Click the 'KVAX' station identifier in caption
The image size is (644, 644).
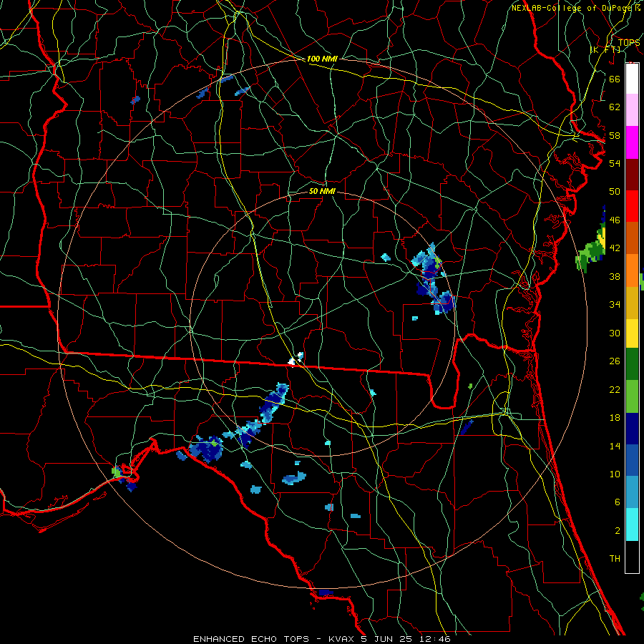click(342, 639)
